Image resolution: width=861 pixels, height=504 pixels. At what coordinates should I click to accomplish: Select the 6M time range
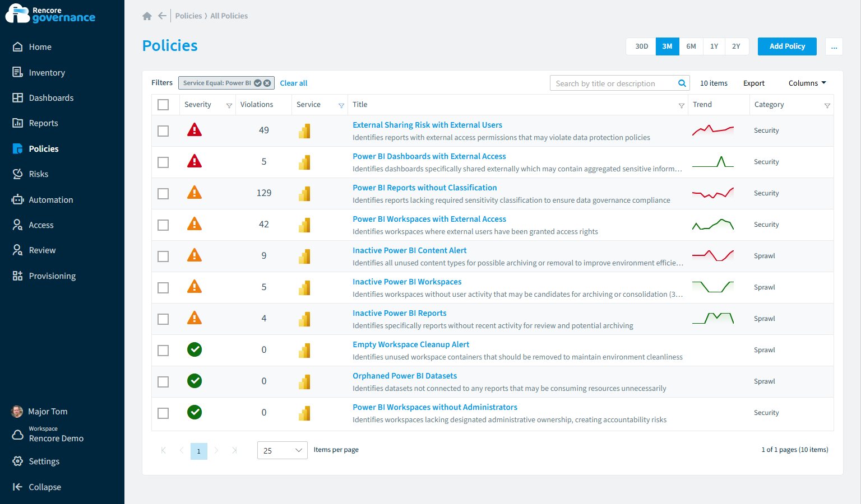point(691,46)
